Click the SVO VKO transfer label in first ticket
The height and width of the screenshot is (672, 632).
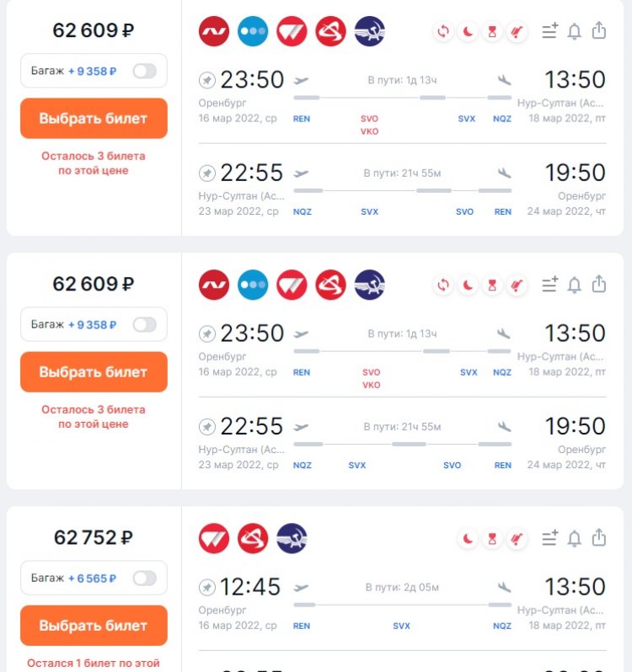(369, 125)
